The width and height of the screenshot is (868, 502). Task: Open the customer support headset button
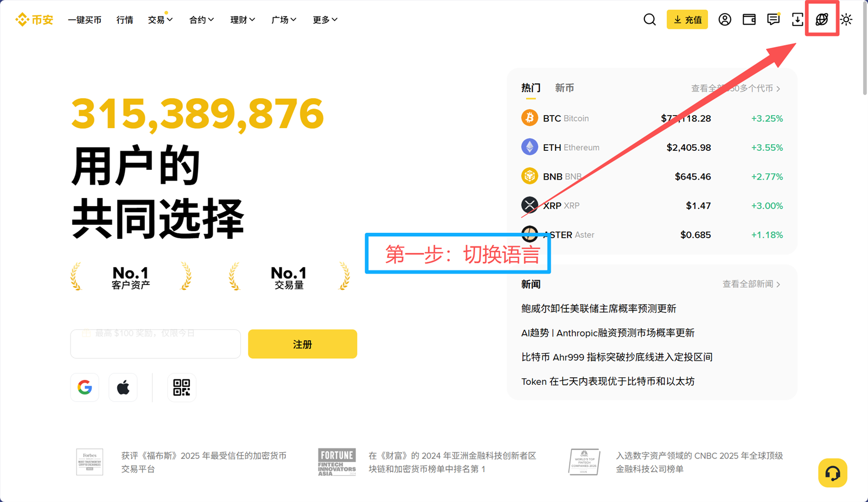point(833,473)
